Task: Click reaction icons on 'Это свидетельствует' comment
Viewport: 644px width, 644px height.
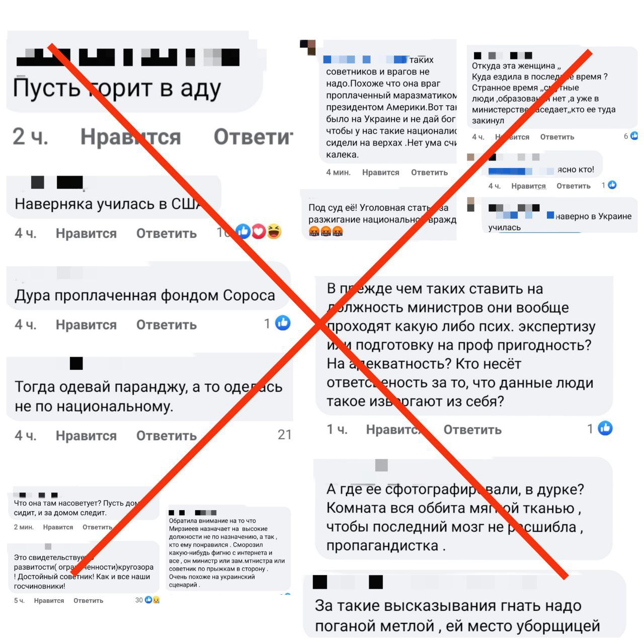Action: point(152,600)
